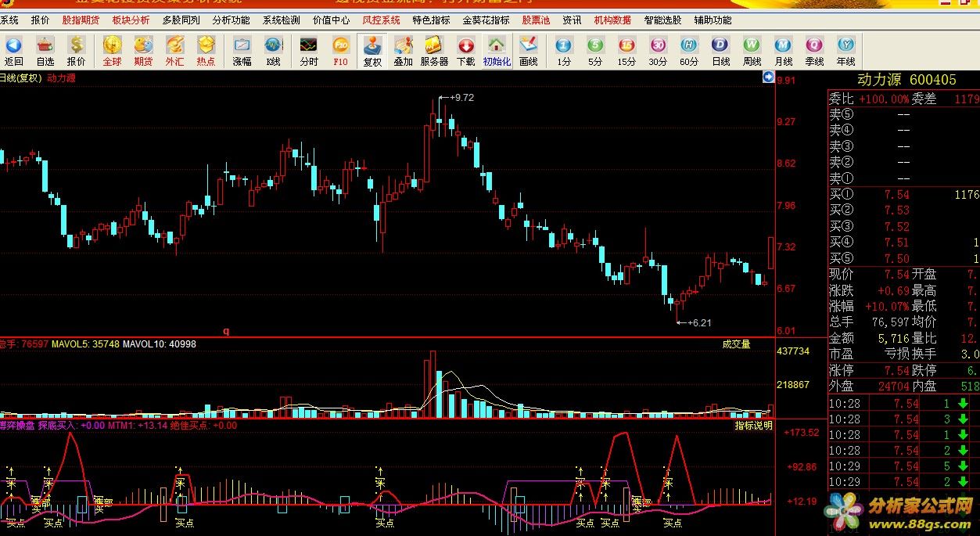Open the 智能选股 menu

pos(662,20)
